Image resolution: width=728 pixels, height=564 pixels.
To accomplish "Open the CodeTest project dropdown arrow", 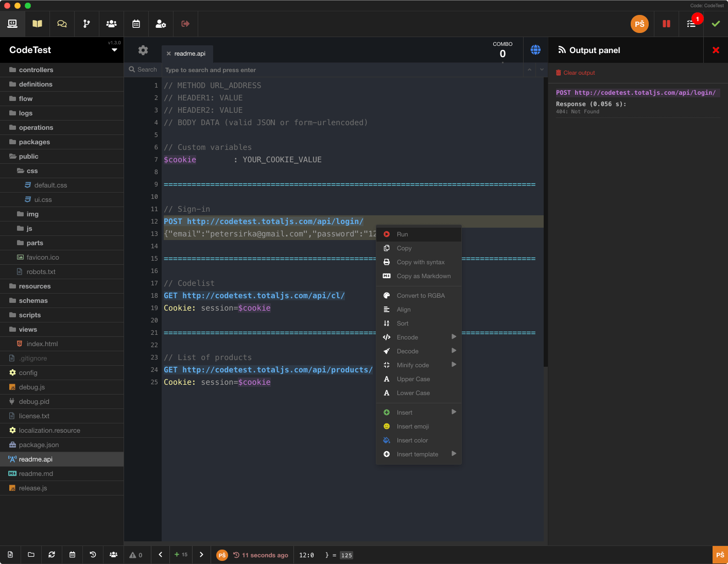I will click(114, 50).
